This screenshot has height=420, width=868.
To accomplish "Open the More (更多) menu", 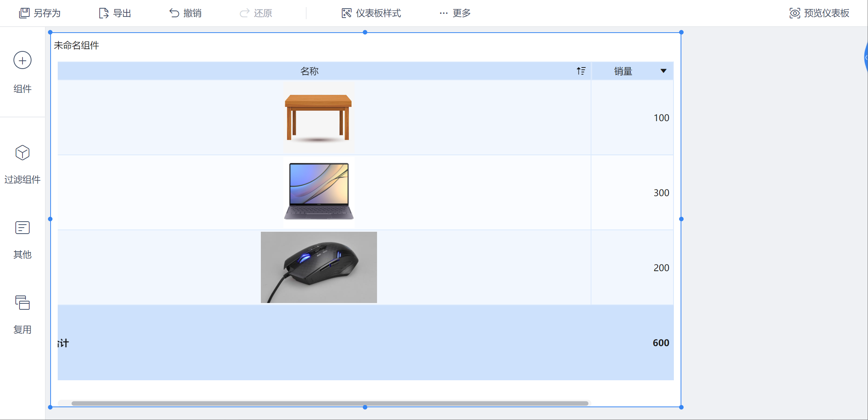I will [455, 13].
